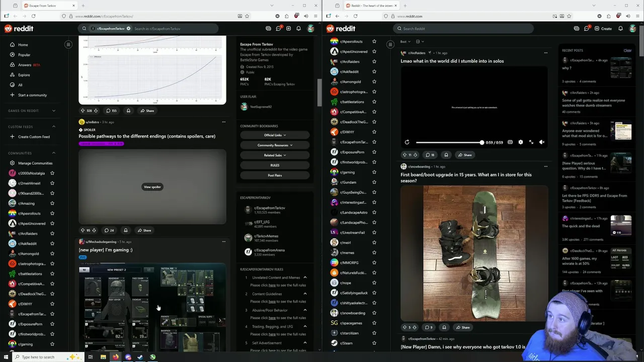This screenshot has width=644, height=362.
Task: Open Explore in left sidebar
Action: click(x=24, y=75)
